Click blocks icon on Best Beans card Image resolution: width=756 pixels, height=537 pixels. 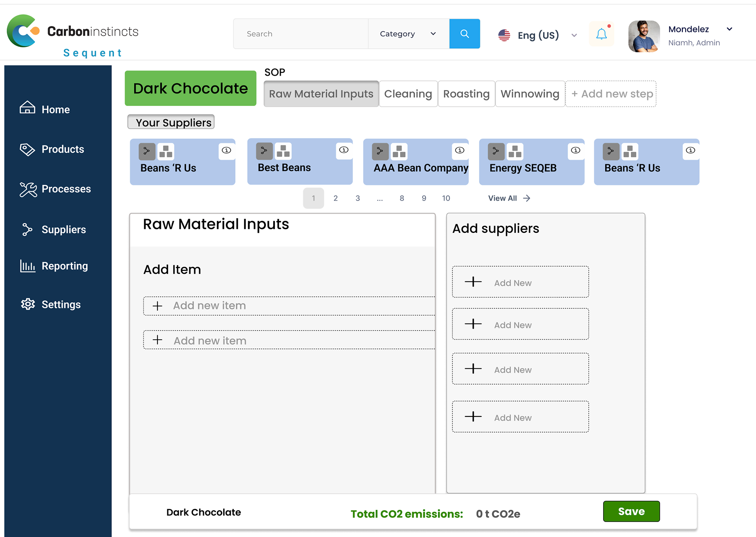click(x=283, y=151)
